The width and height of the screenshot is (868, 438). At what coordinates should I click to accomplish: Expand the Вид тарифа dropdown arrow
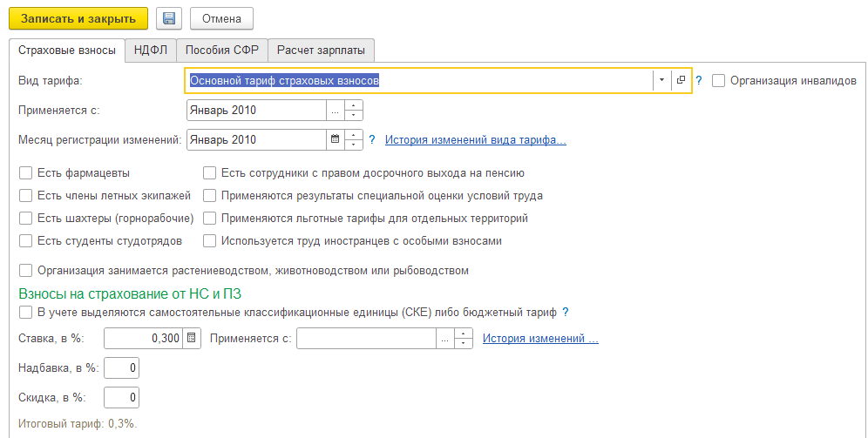pyautogui.click(x=661, y=80)
